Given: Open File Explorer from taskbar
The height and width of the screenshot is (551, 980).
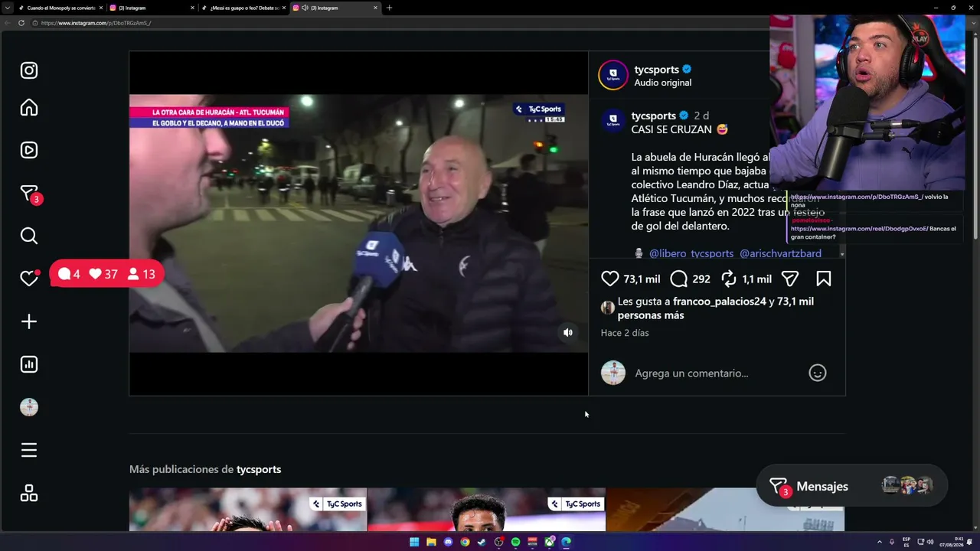Looking at the screenshot, I should click(x=431, y=542).
